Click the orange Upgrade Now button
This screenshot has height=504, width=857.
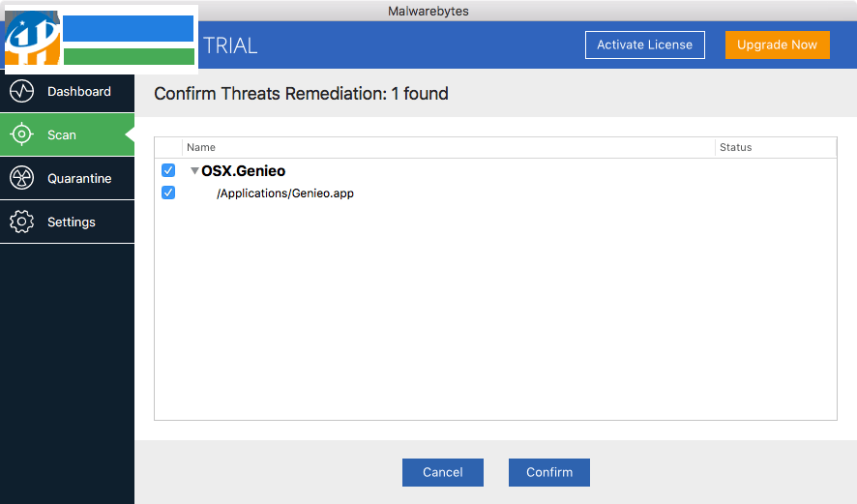point(778,44)
